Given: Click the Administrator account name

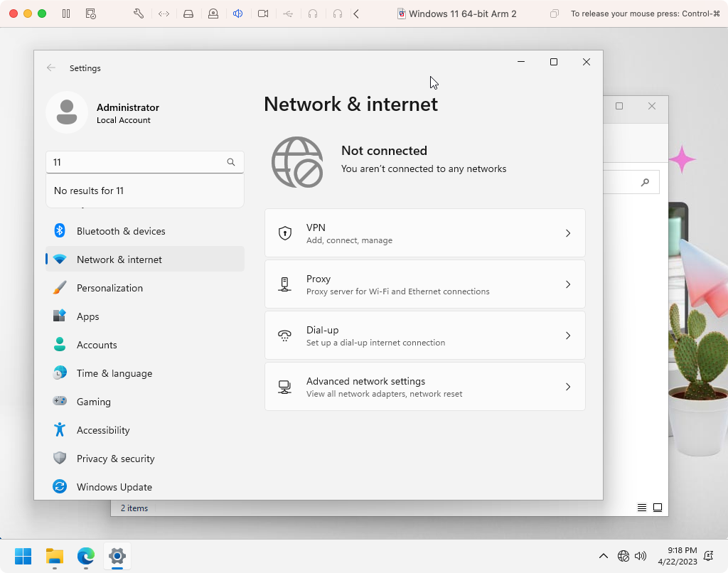Looking at the screenshot, I should (x=128, y=107).
